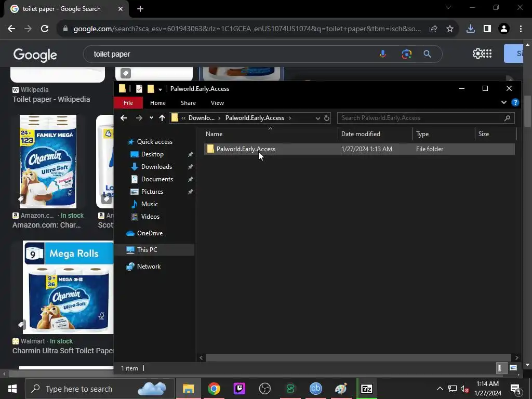Click the Explorer search magnifier icon
532x399 pixels.
[507, 118]
